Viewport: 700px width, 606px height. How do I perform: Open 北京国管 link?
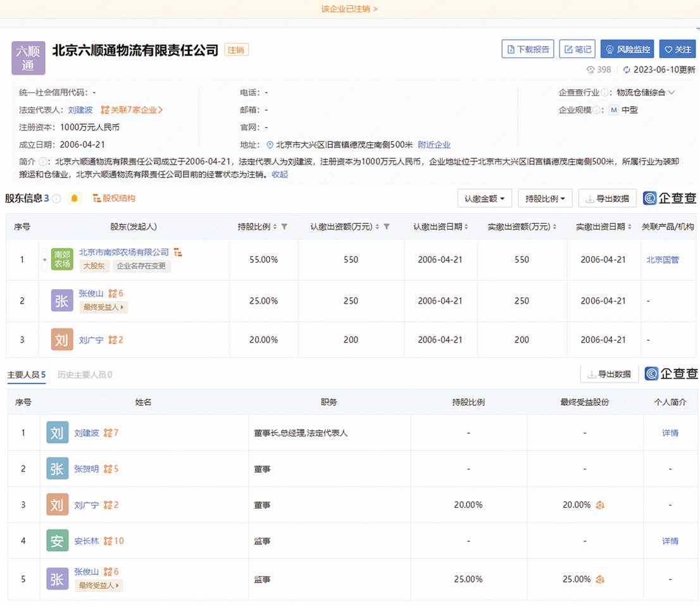tap(663, 260)
